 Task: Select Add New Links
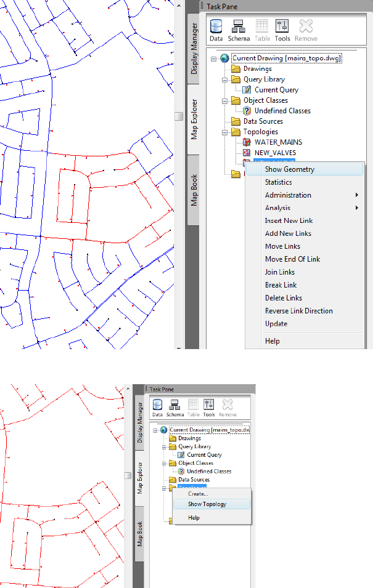click(305, 233)
